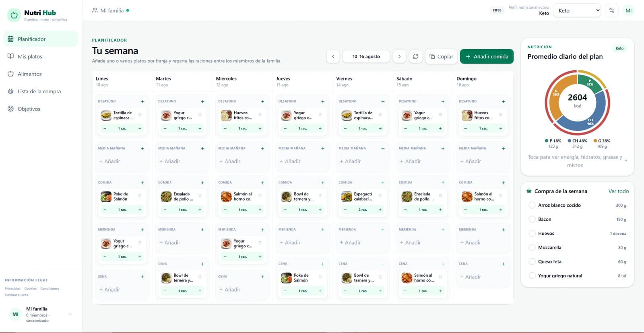Decrease rations of Viernes Espagueti calabacín

coord(345,210)
